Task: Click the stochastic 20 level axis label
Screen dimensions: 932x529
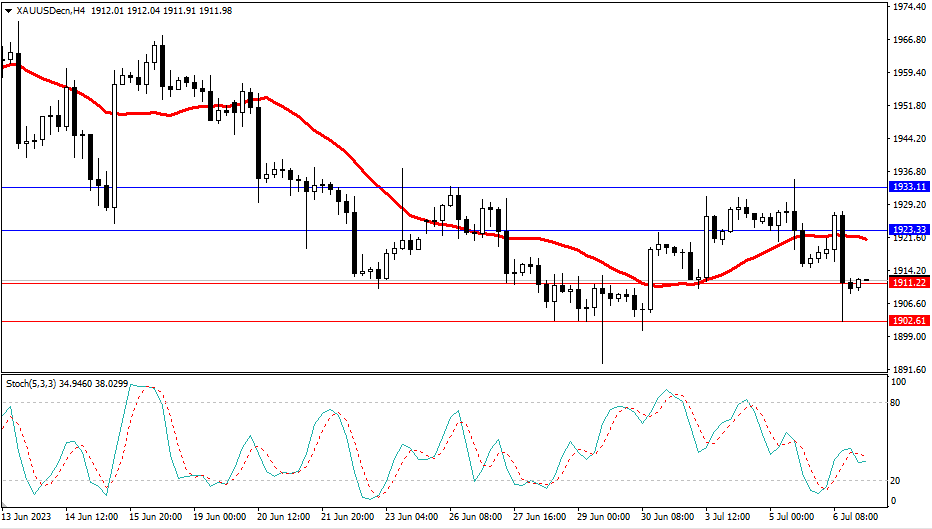Action: (x=898, y=481)
